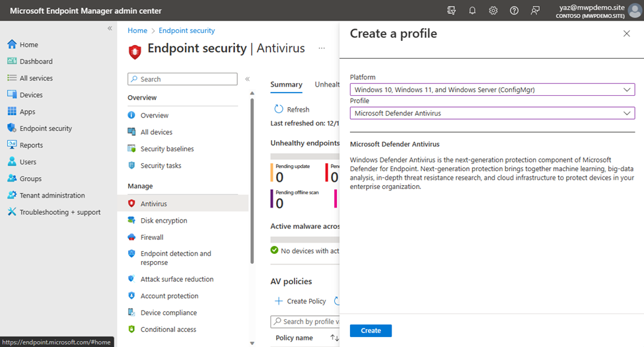Click the Refresh icon on Summary
This screenshot has height=347, width=644.
coord(279,109)
